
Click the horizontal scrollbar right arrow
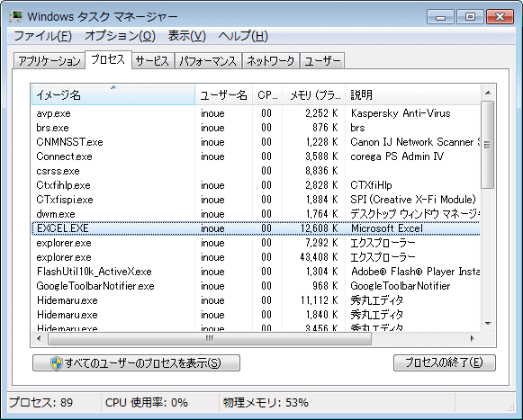(x=472, y=339)
